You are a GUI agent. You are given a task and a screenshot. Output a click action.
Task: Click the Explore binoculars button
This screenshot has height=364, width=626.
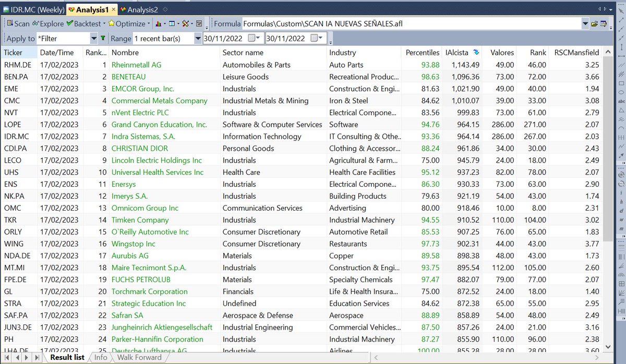coord(48,23)
